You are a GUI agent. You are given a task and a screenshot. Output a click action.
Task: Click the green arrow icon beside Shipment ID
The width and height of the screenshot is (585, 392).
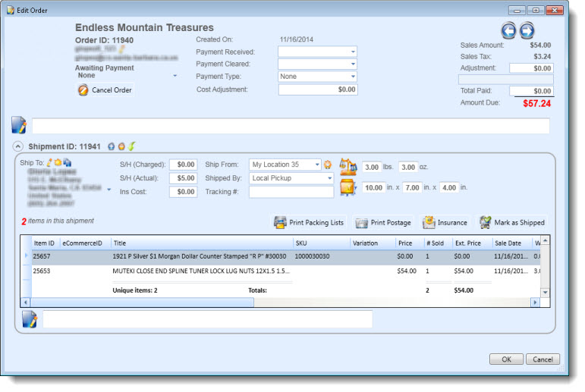(132, 146)
